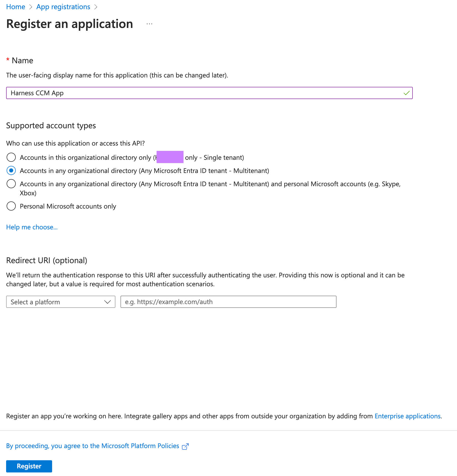The width and height of the screenshot is (457, 476).
Task: Click the Register an application heading
Action: [70, 24]
